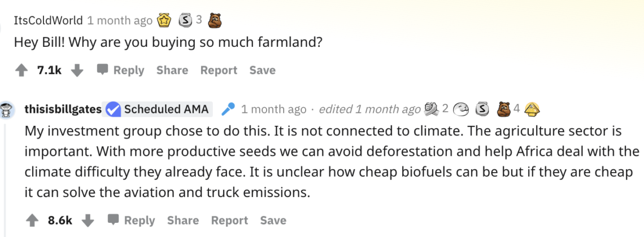The height and width of the screenshot is (237, 644).
Task: Upvote ItsColdWorld's farmland question
Action: (21, 71)
